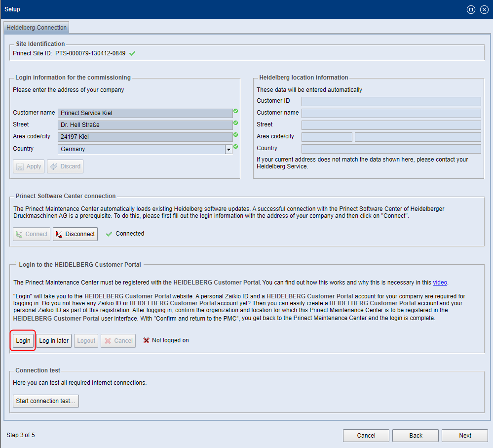Start the connection test

coord(45,401)
